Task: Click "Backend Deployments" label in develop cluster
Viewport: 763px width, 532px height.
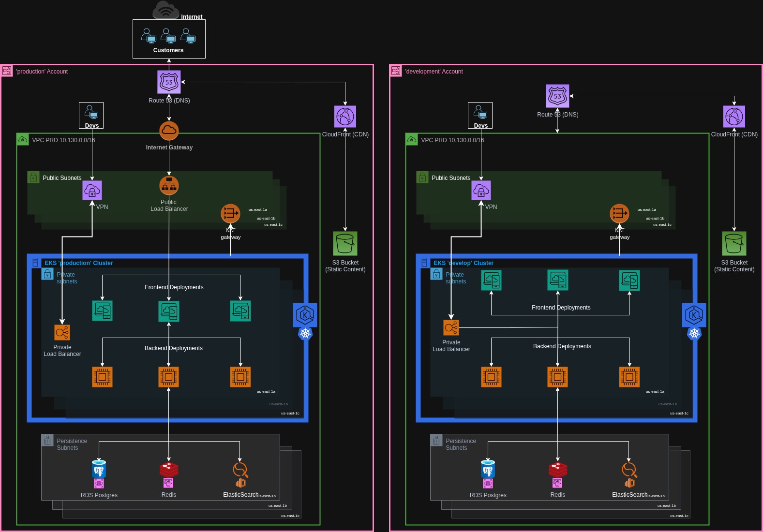Action: [x=562, y=346]
